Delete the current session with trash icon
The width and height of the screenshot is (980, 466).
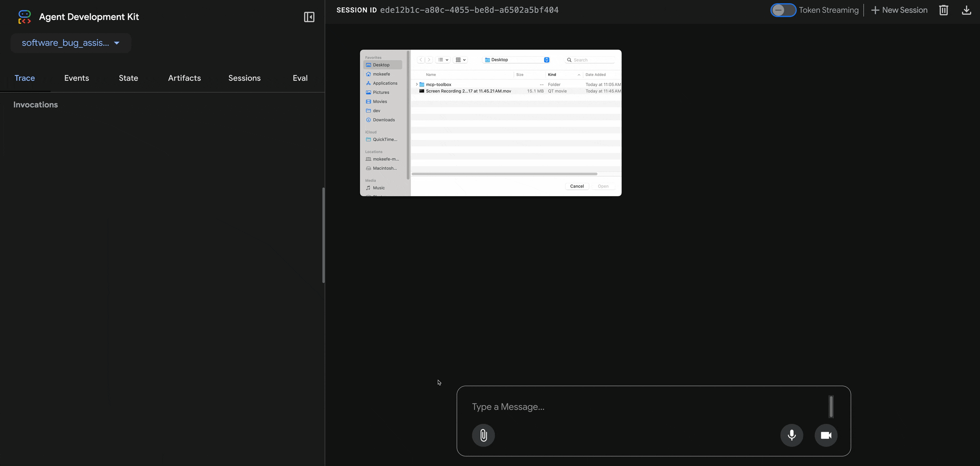pos(944,10)
